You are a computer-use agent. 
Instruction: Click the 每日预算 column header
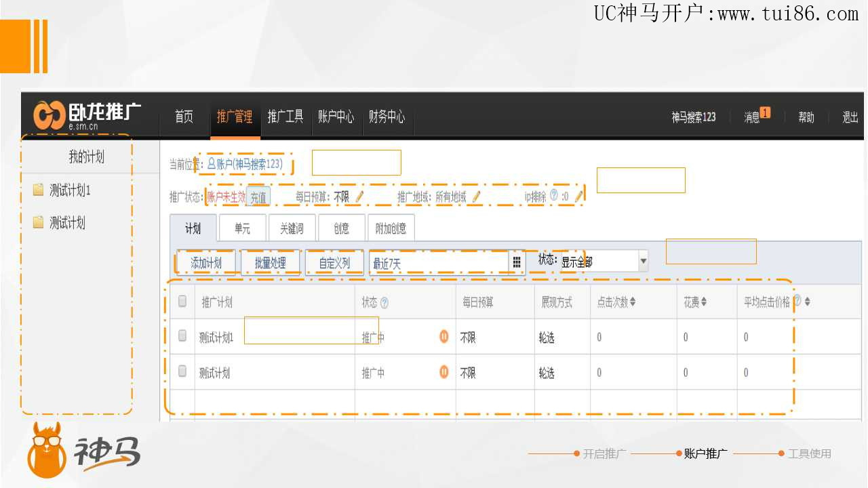click(478, 302)
